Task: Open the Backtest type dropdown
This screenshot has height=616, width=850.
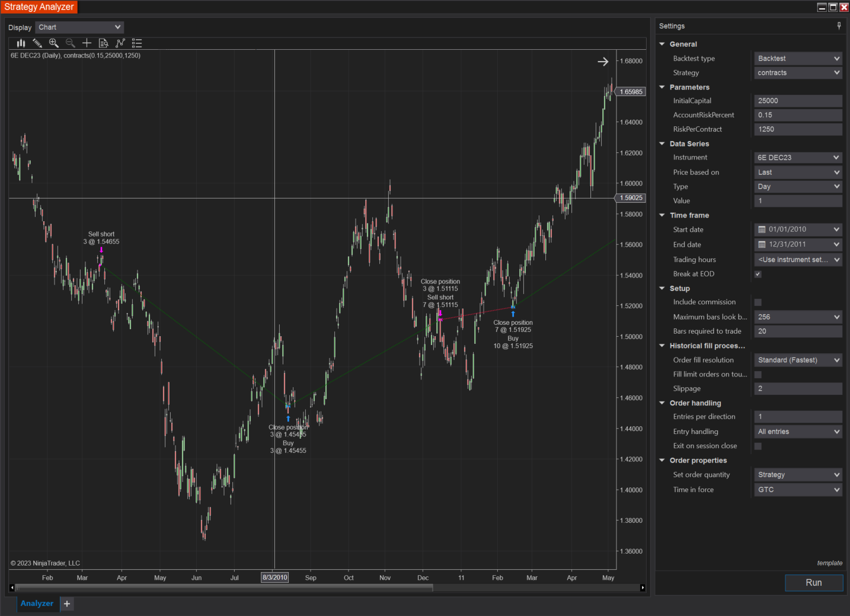Action: tap(798, 59)
